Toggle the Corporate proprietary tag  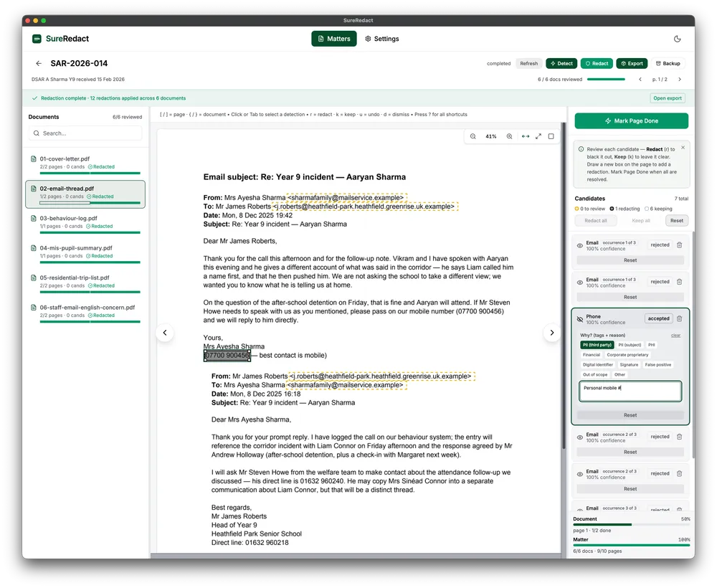click(x=627, y=355)
